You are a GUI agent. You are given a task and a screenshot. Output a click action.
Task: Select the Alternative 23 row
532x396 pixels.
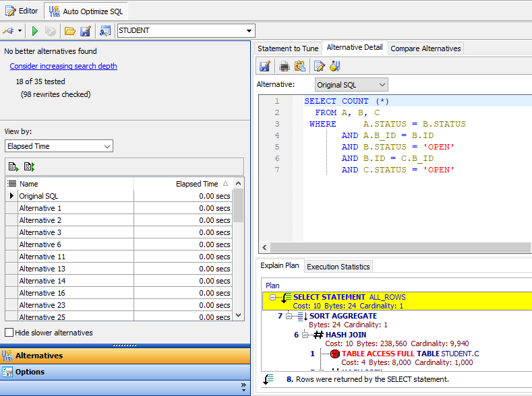(x=119, y=305)
